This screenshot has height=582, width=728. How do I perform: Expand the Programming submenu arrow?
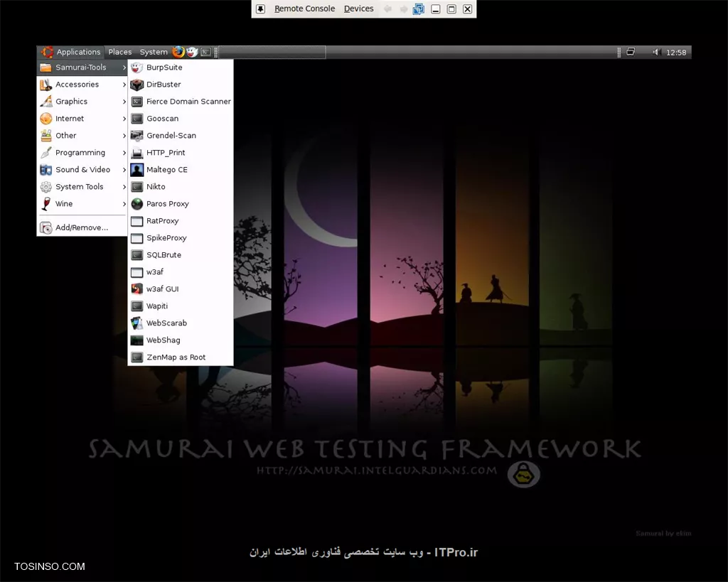tap(124, 153)
